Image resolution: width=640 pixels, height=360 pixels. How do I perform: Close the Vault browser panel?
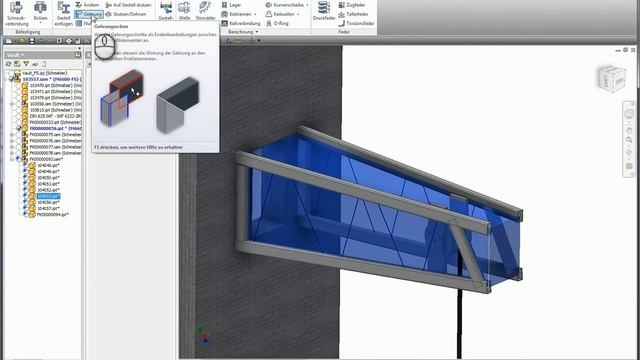[x=80, y=48]
